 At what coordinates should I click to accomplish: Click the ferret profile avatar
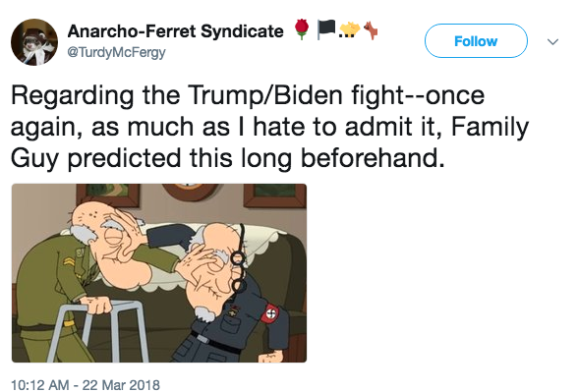(x=34, y=42)
